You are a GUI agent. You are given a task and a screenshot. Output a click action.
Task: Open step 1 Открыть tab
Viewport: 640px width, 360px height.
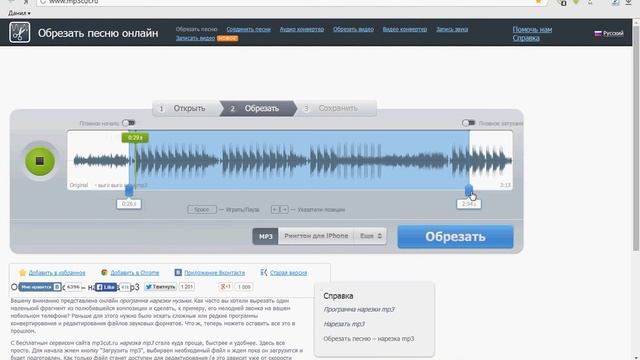(186, 109)
